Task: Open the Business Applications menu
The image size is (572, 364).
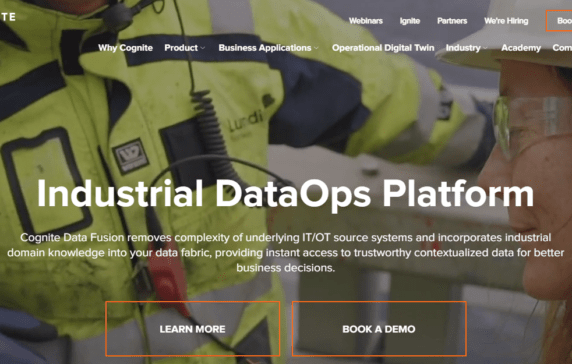Action: 265,48
